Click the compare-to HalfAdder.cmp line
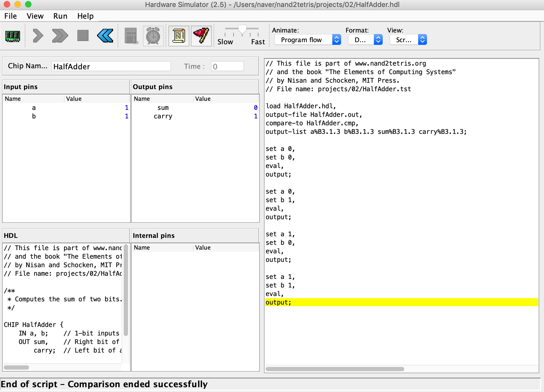The image size is (544, 392). coord(312,123)
